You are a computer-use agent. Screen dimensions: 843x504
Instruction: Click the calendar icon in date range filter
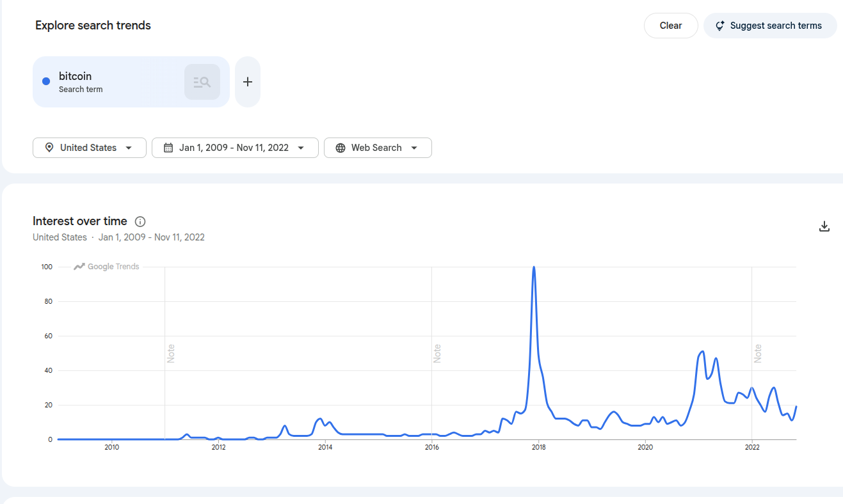168,148
